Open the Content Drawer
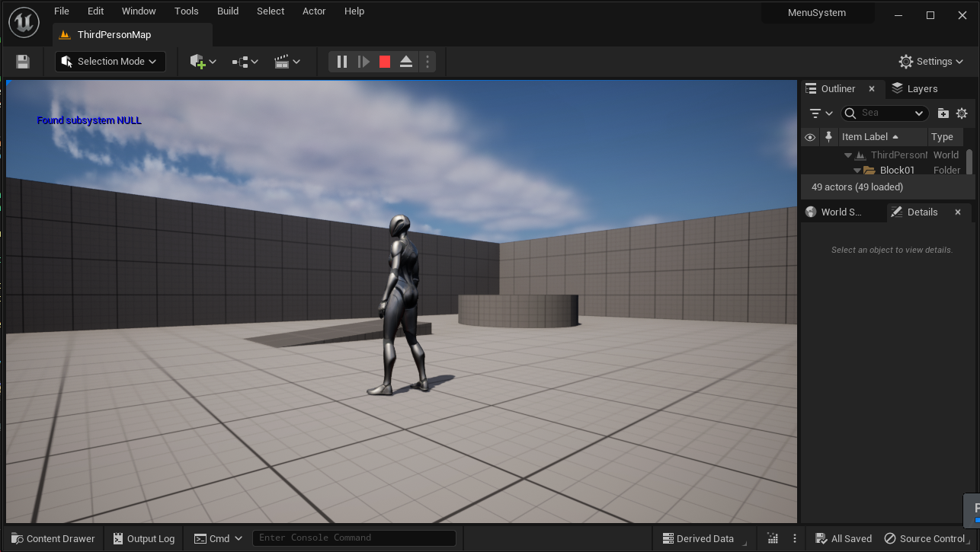The height and width of the screenshot is (552, 980). point(53,538)
